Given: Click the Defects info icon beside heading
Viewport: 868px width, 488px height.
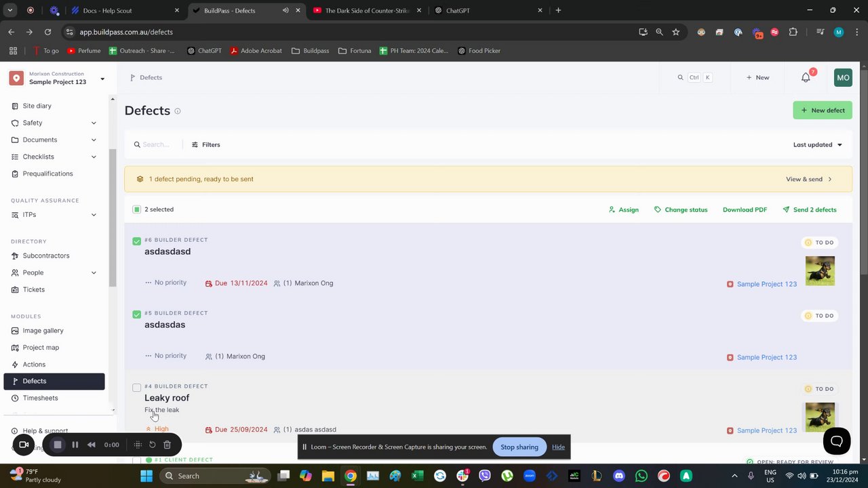Looking at the screenshot, I should coord(178,111).
